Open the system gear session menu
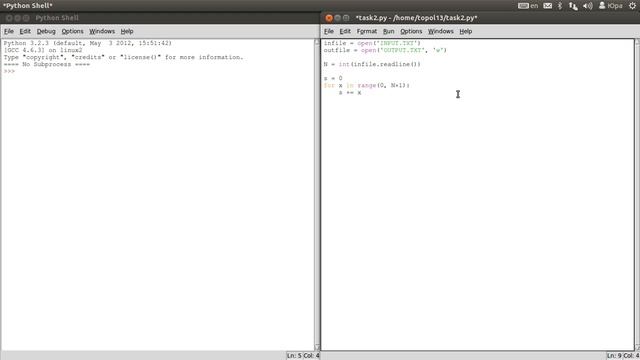 point(633,6)
